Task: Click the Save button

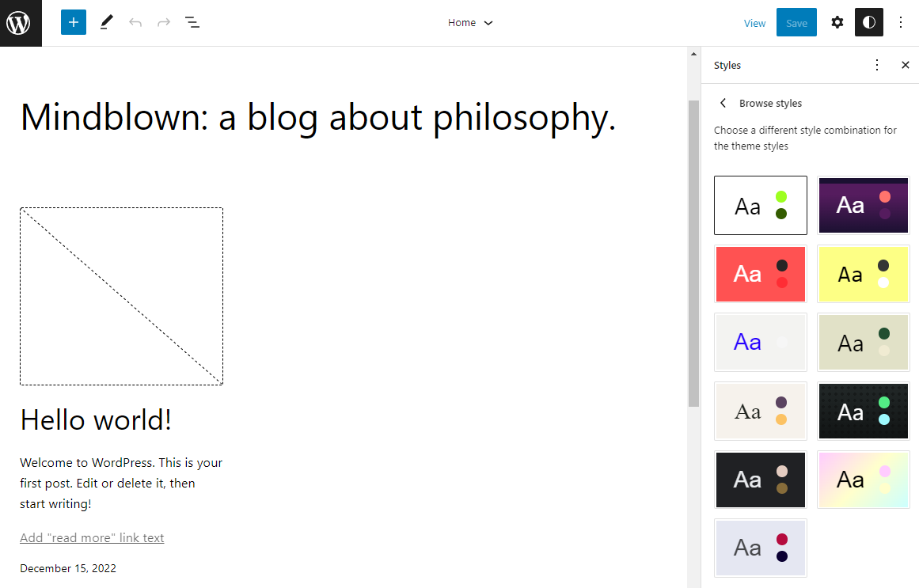Action: tap(796, 22)
